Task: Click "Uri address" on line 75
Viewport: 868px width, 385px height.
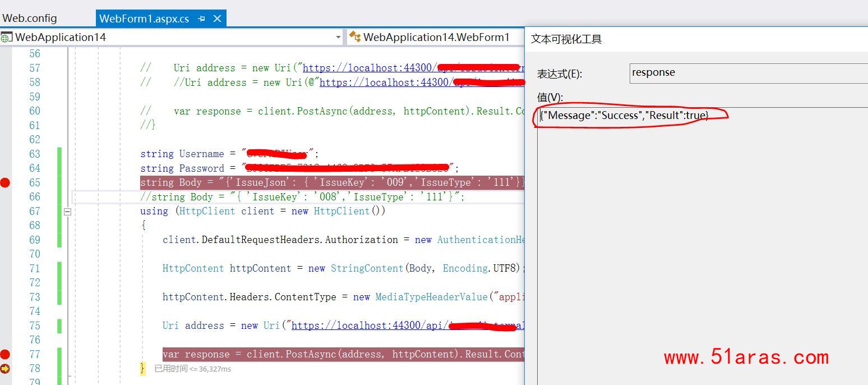Action: pyautogui.click(x=193, y=326)
